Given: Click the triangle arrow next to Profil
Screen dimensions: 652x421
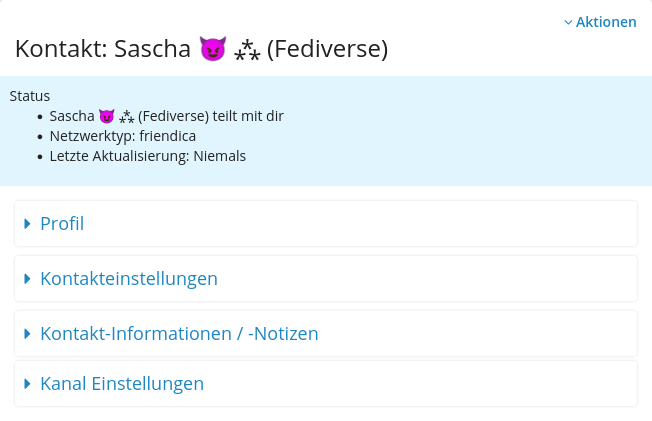Looking at the screenshot, I should coord(27,224).
